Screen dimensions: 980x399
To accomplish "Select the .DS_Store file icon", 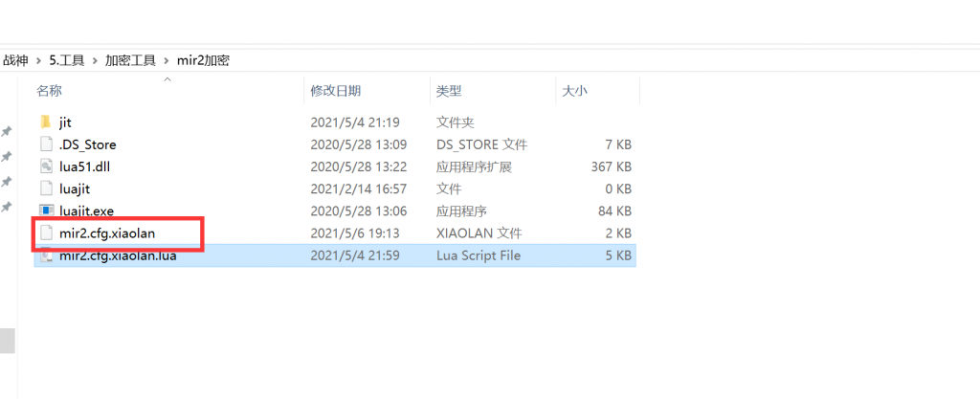I will pyautogui.click(x=45, y=144).
